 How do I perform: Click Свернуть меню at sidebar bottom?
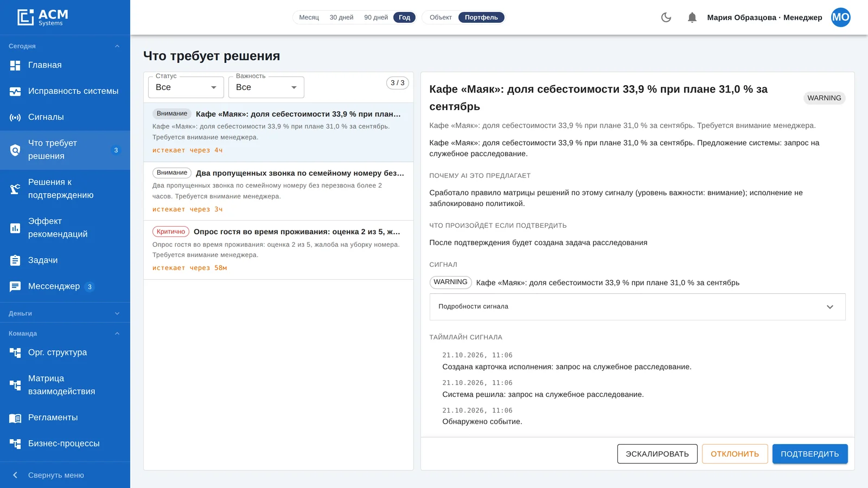coord(65,475)
